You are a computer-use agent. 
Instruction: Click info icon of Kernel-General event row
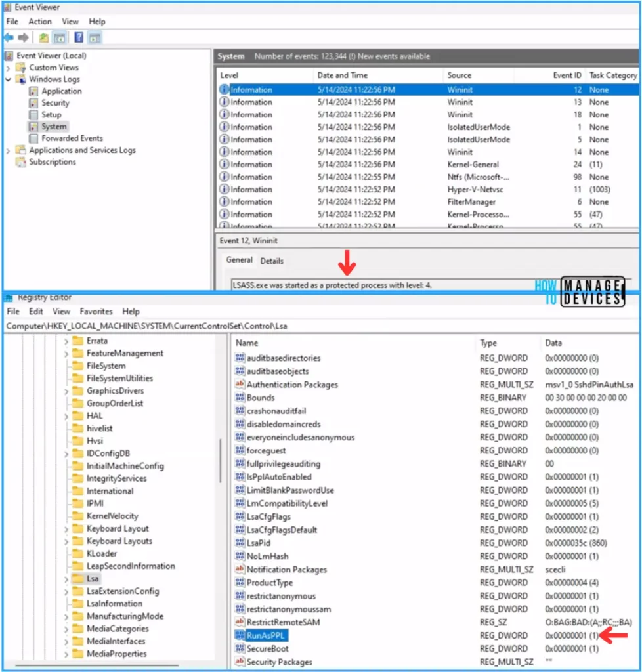coord(224,164)
